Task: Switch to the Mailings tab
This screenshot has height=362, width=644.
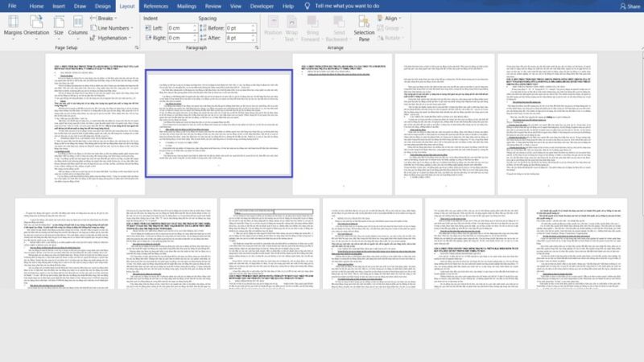Action: coord(188,6)
